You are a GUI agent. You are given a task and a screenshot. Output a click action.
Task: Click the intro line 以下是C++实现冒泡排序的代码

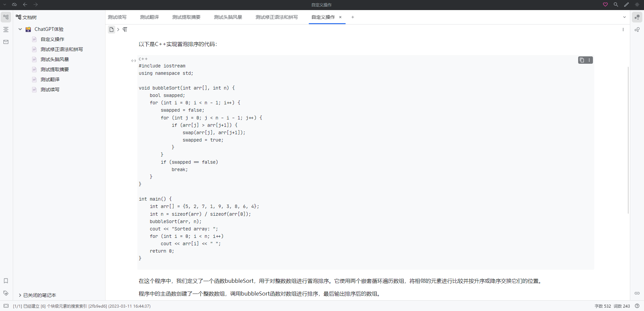click(x=178, y=44)
